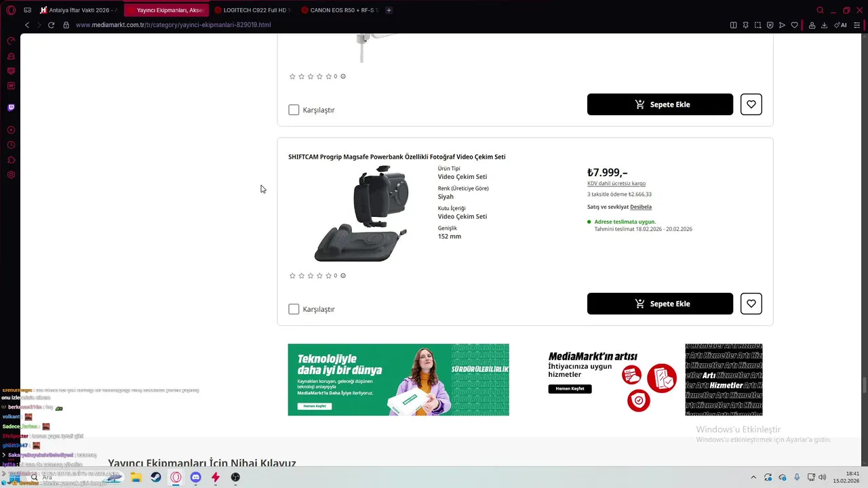The width and height of the screenshot is (868, 488).
Task: Add SHIFTCAM Progrip to wishlist heart
Action: pyautogui.click(x=751, y=304)
